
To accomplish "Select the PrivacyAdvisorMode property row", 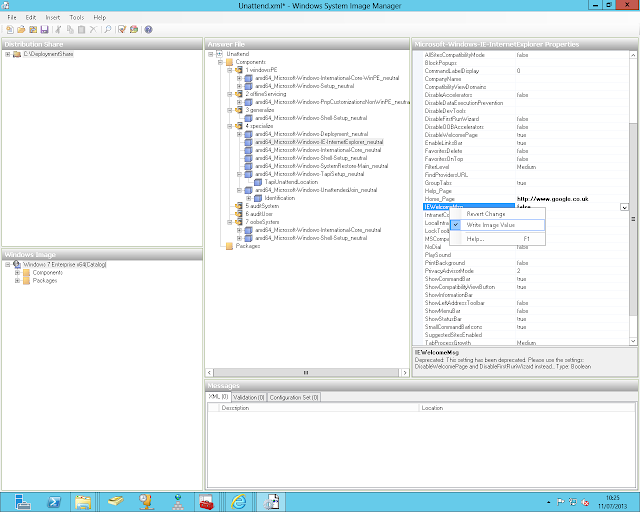I will click(x=526, y=271).
